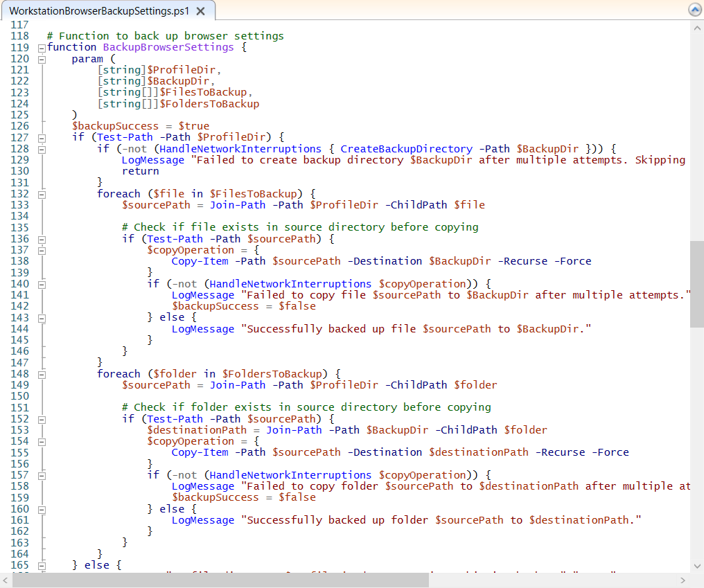Click HandleNetworkInterruptions on line 140
This screenshot has height=588, width=704.
[290, 284]
